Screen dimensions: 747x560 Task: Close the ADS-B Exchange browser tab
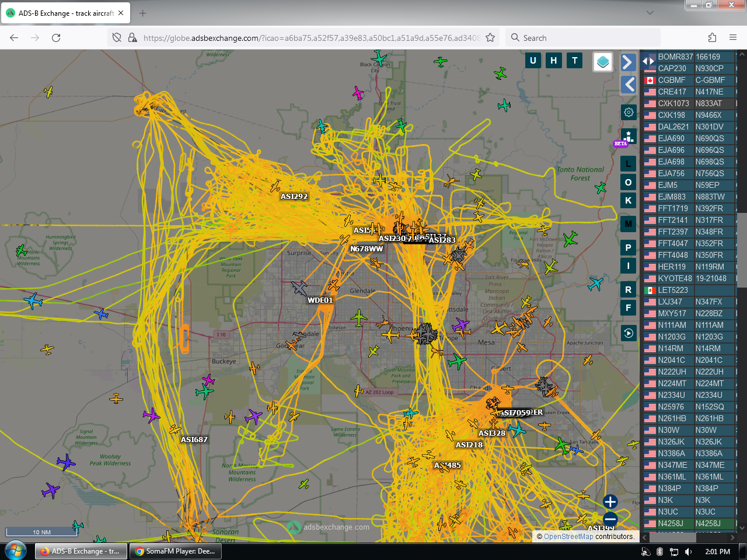point(121,13)
